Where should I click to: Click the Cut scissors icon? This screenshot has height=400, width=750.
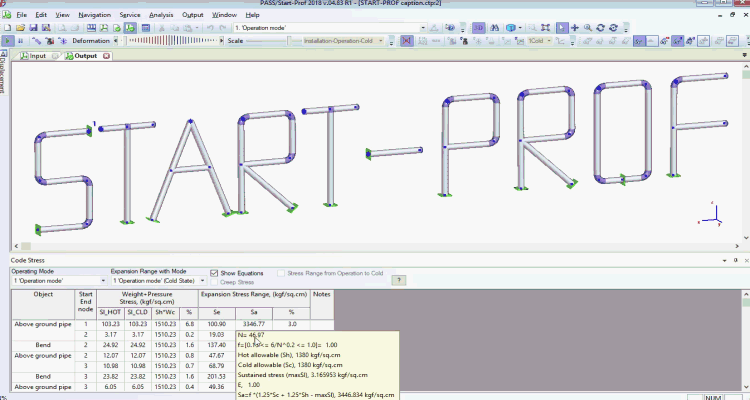click(x=161, y=28)
